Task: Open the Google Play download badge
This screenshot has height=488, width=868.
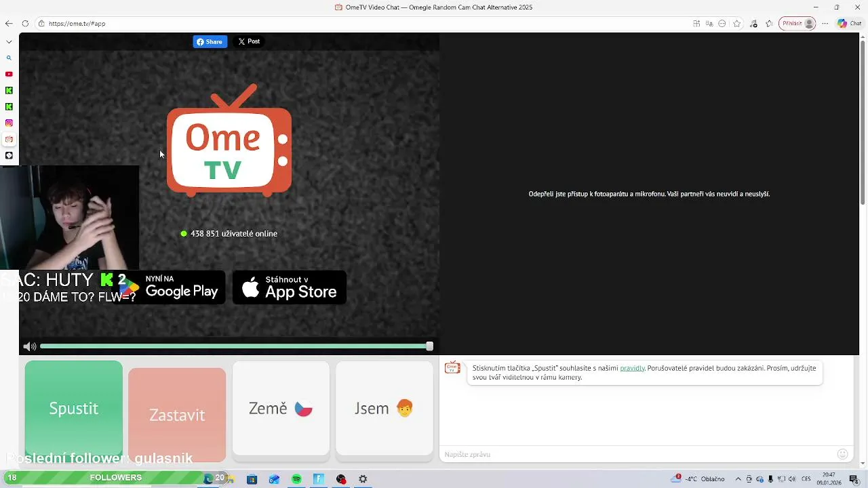Action: tap(170, 287)
